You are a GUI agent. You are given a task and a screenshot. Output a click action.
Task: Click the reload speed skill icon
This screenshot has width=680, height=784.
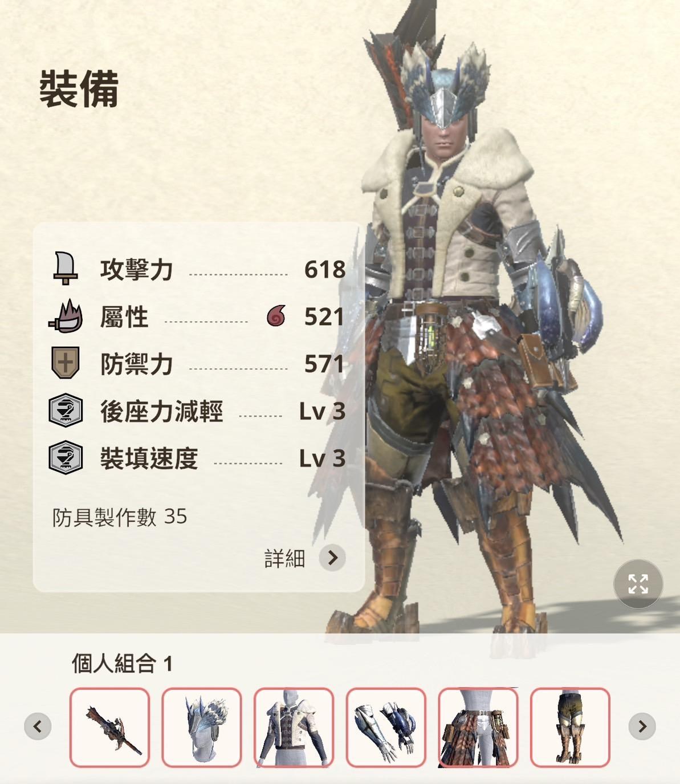click(66, 458)
